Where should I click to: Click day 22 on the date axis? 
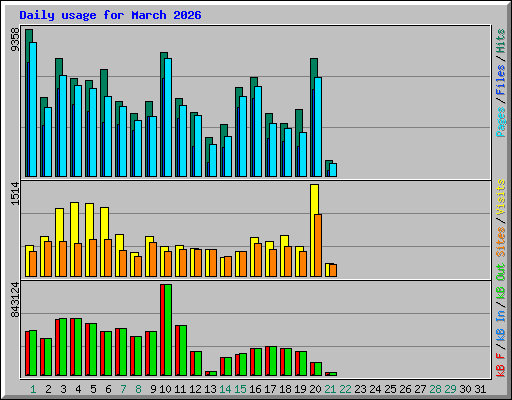[x=345, y=389]
